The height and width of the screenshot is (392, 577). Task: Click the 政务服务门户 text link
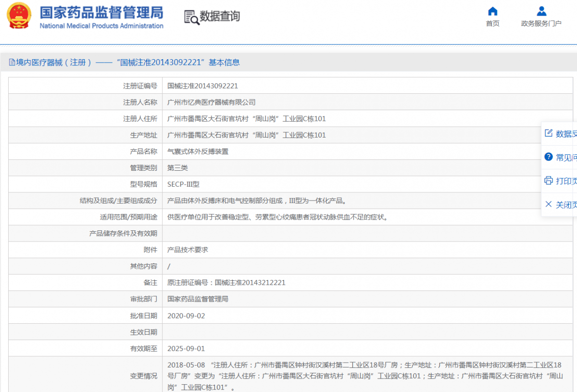[541, 24]
